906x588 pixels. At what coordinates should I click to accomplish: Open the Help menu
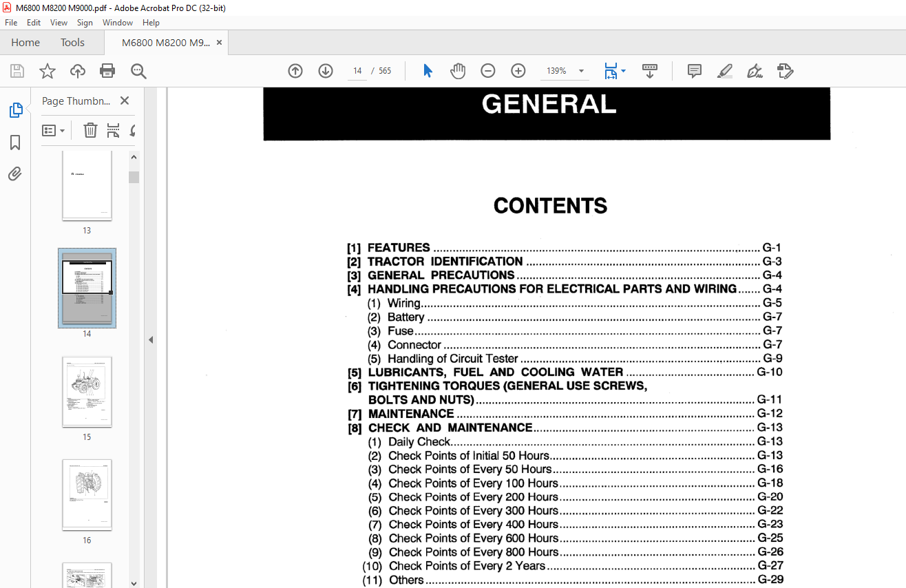coord(151,23)
